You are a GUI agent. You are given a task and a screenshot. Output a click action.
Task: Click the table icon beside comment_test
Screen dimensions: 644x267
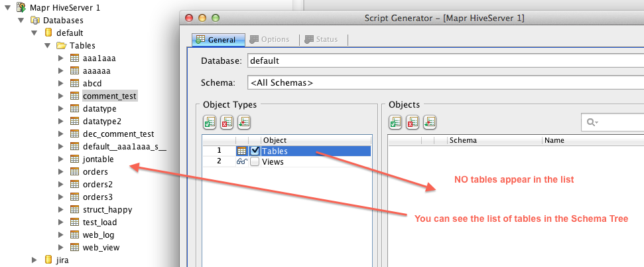74,96
